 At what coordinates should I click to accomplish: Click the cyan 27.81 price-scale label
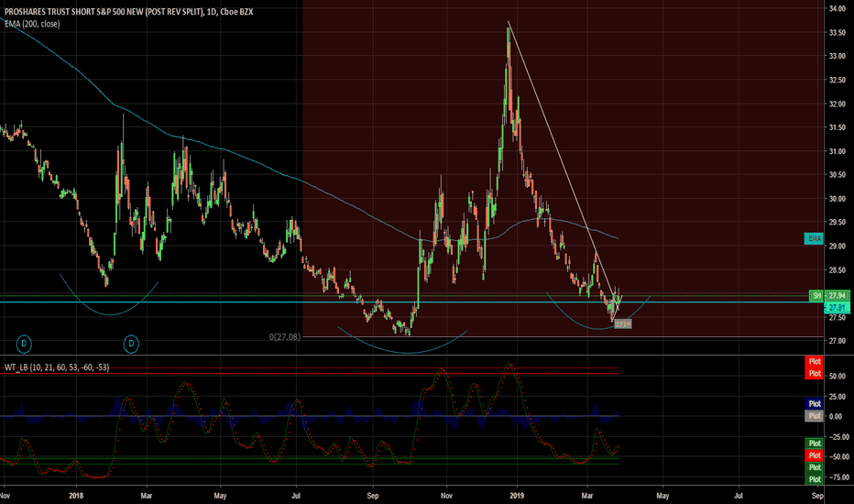click(x=838, y=308)
